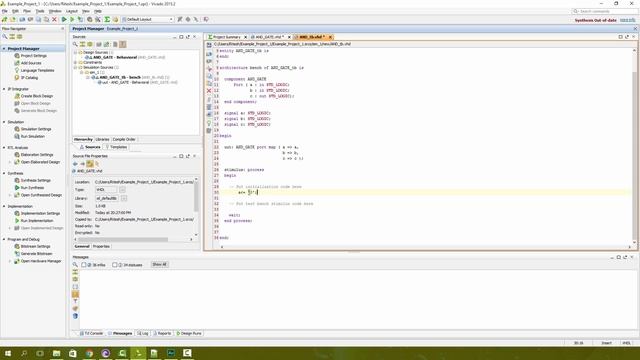640x360 pixels.
Task: Toggle the infos checkbox in Messages
Action: point(84,265)
